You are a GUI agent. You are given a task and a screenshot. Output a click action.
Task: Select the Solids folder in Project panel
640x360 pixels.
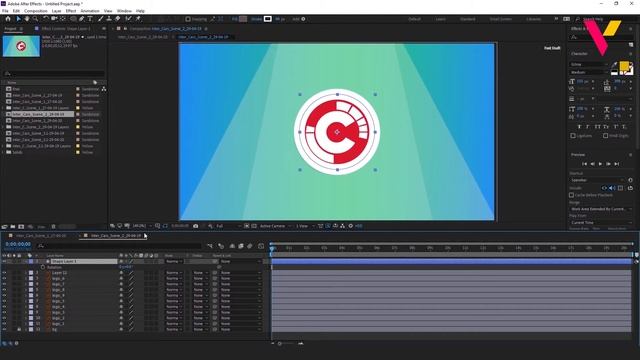[x=17, y=152]
